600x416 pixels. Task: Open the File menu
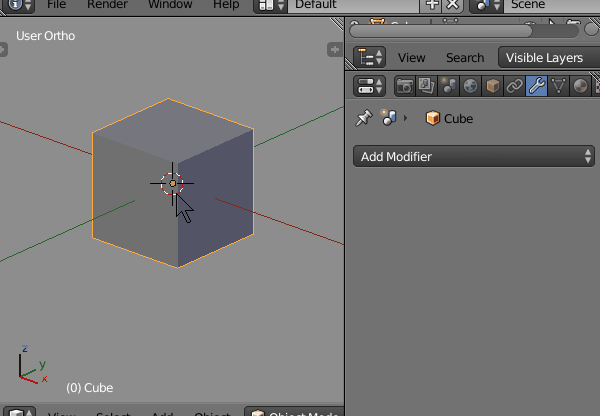[56, 5]
